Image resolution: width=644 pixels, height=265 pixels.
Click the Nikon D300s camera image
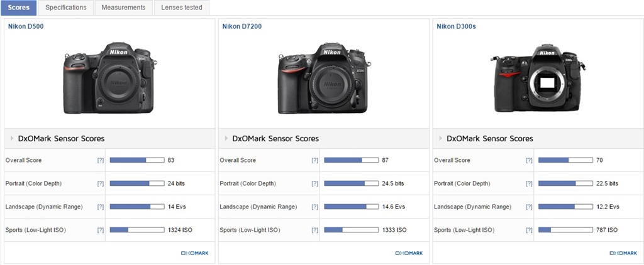coord(538,78)
